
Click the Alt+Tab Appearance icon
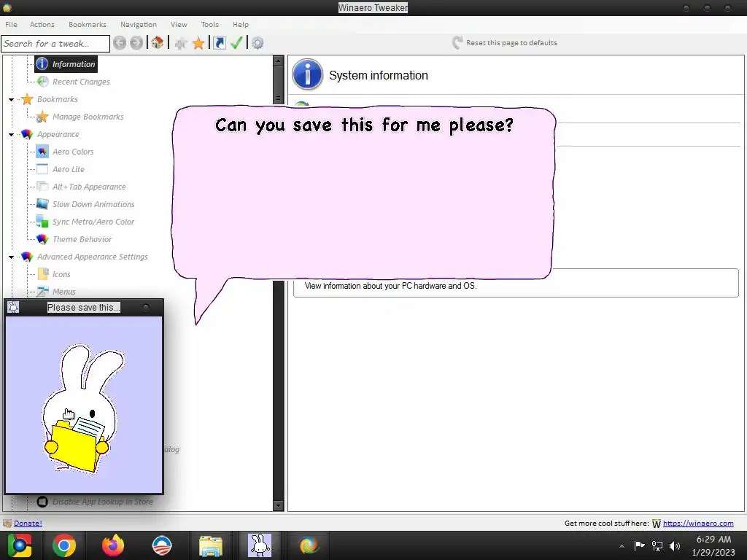pos(42,187)
